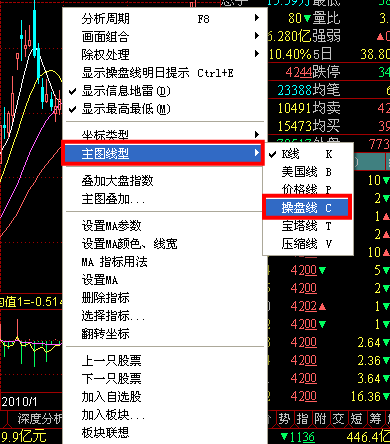
Task: Select the checked K线 option
Action: [x=307, y=154]
